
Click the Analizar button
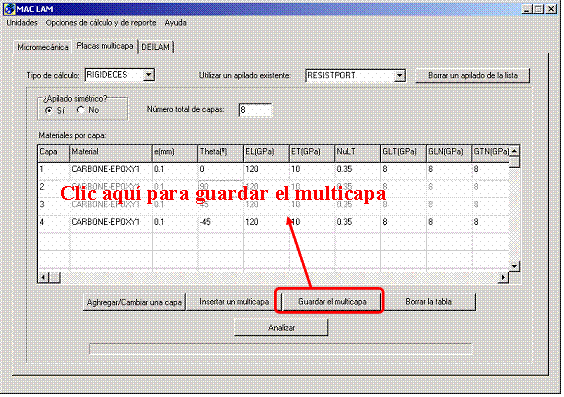(x=281, y=328)
